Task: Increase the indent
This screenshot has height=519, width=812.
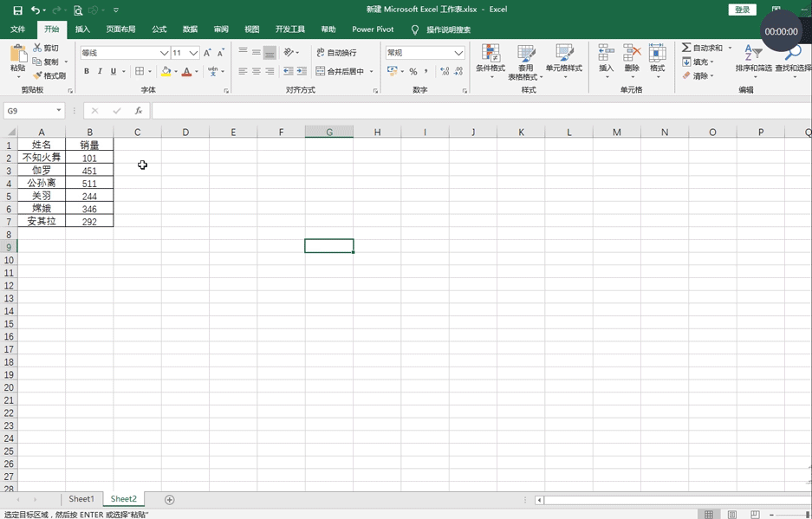Action: [x=302, y=71]
